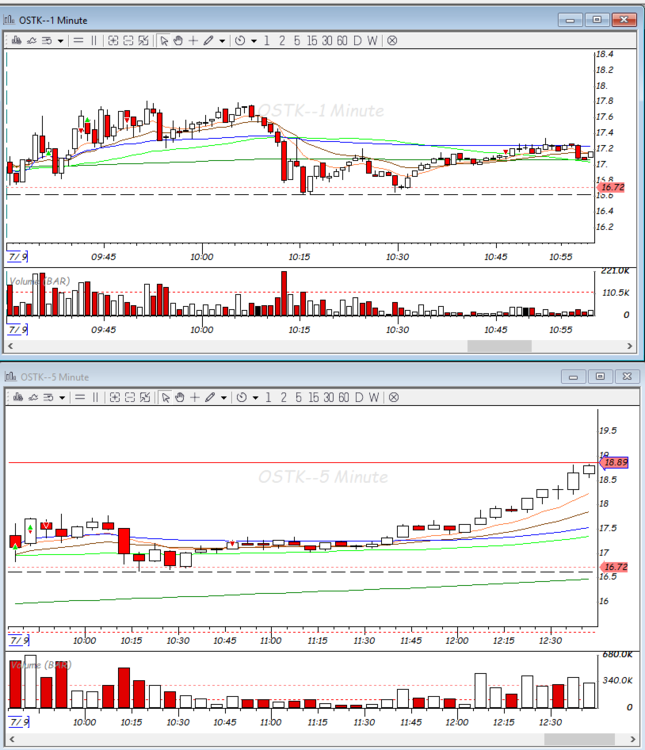Expand chart style dropdown arrow in 5 Minute toolbar
645x750 pixels.
click(61, 397)
